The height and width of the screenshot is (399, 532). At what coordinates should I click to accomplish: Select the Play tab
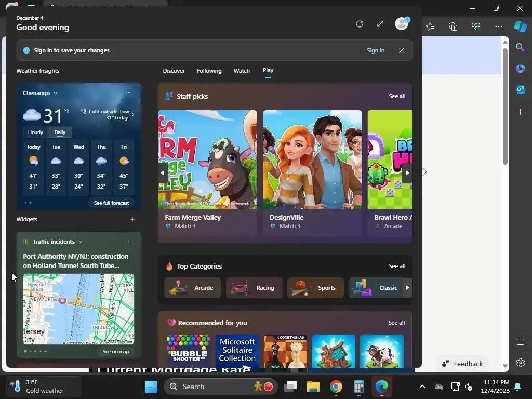(x=268, y=71)
